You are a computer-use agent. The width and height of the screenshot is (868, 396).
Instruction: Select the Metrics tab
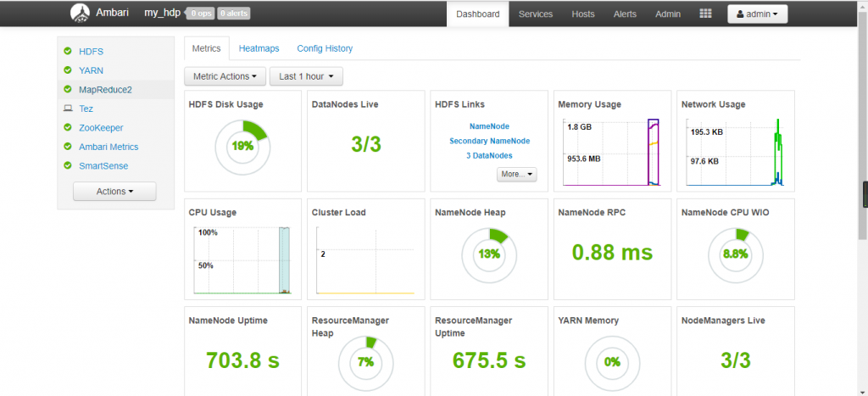pos(206,48)
